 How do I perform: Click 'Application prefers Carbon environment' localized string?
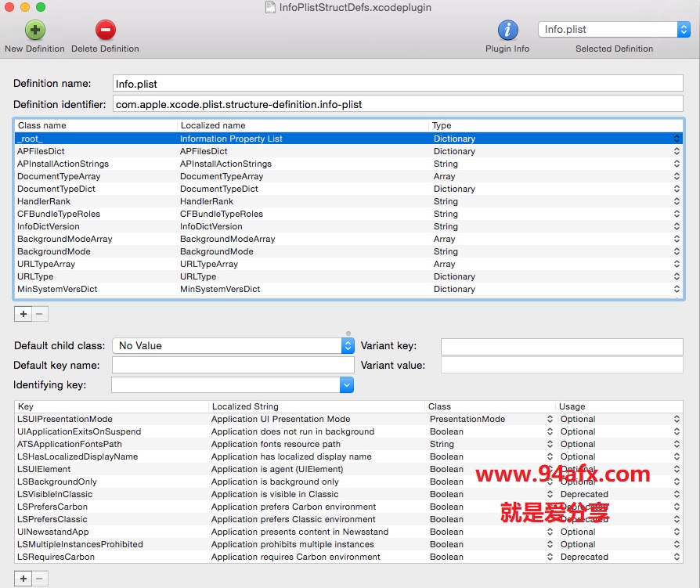pyautogui.click(x=294, y=507)
